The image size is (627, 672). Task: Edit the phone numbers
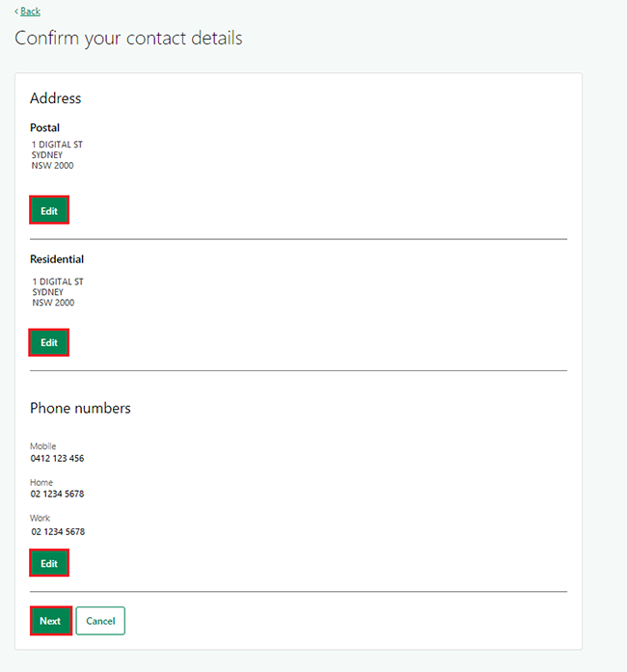[x=49, y=563]
